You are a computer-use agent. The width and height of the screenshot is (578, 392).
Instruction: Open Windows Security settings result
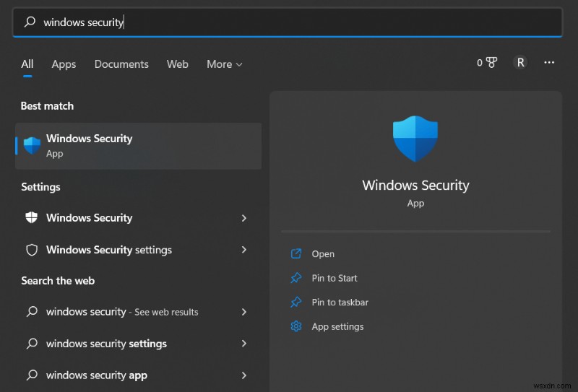pos(139,250)
